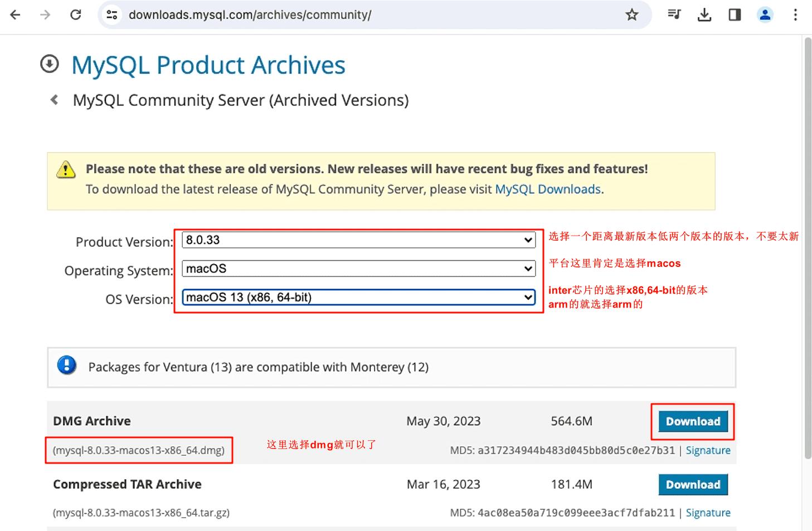The image size is (812, 531).
Task: Open the Operating System dropdown showing macOS
Action: pyautogui.click(x=358, y=269)
